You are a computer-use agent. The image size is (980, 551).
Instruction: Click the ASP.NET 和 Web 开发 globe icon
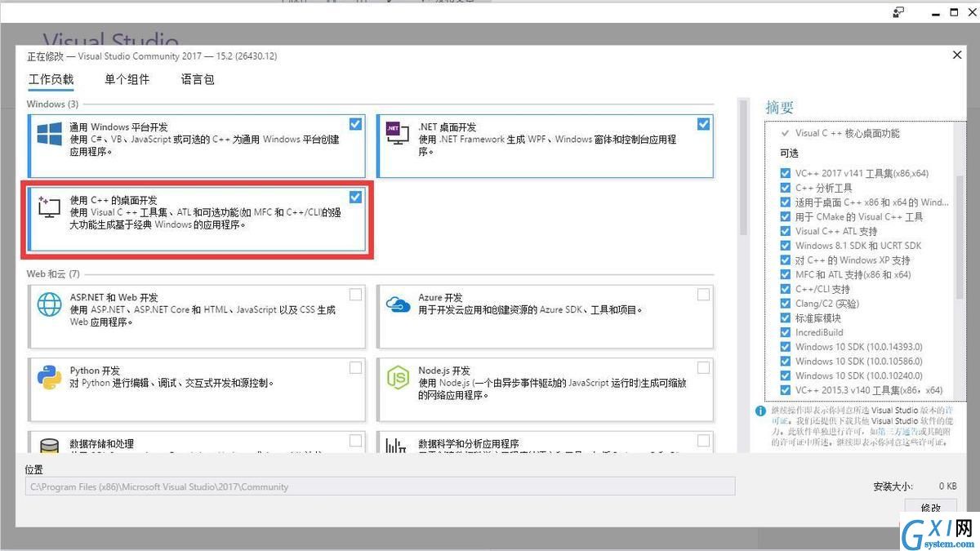click(49, 304)
